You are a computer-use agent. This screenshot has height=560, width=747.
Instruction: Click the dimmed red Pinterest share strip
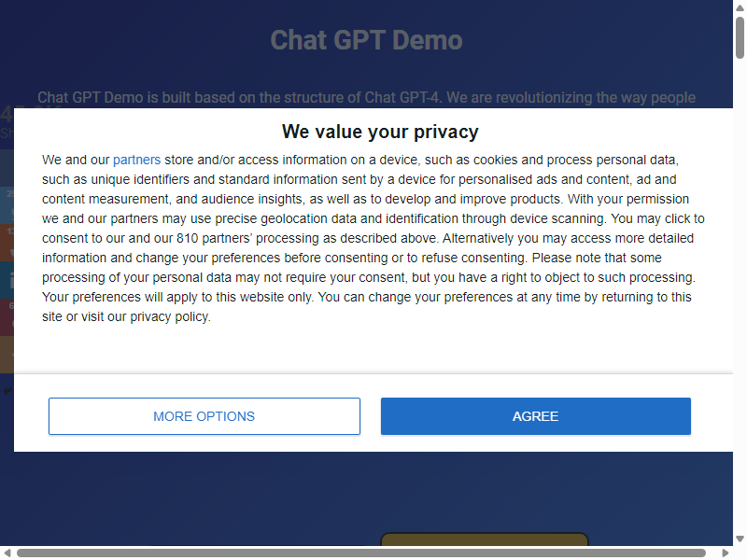click(7, 317)
